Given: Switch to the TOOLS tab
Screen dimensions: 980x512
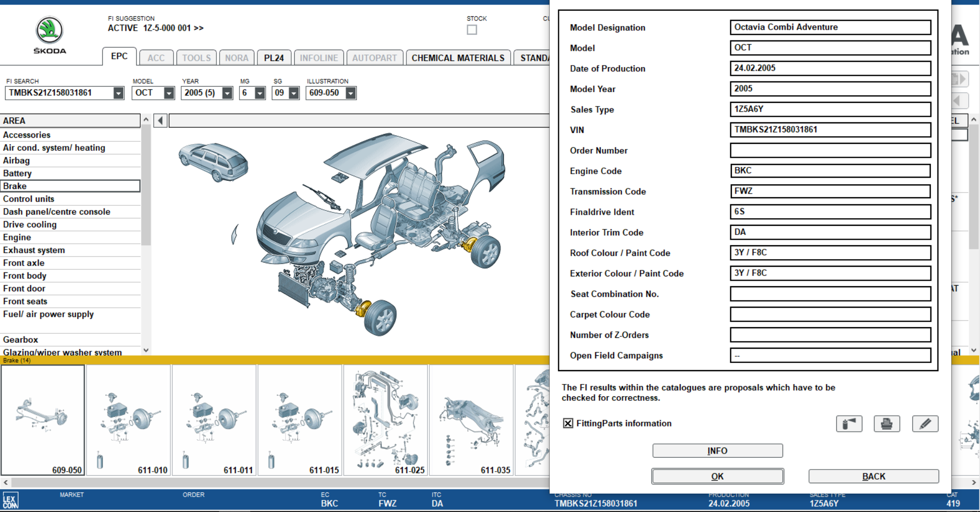Looking at the screenshot, I should coord(197,58).
